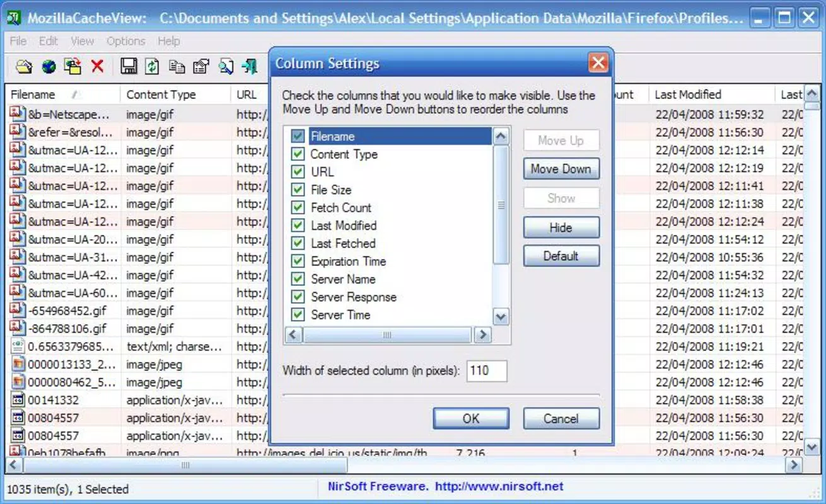
Task: Click the exit door toolbar icon
Action: [250, 66]
